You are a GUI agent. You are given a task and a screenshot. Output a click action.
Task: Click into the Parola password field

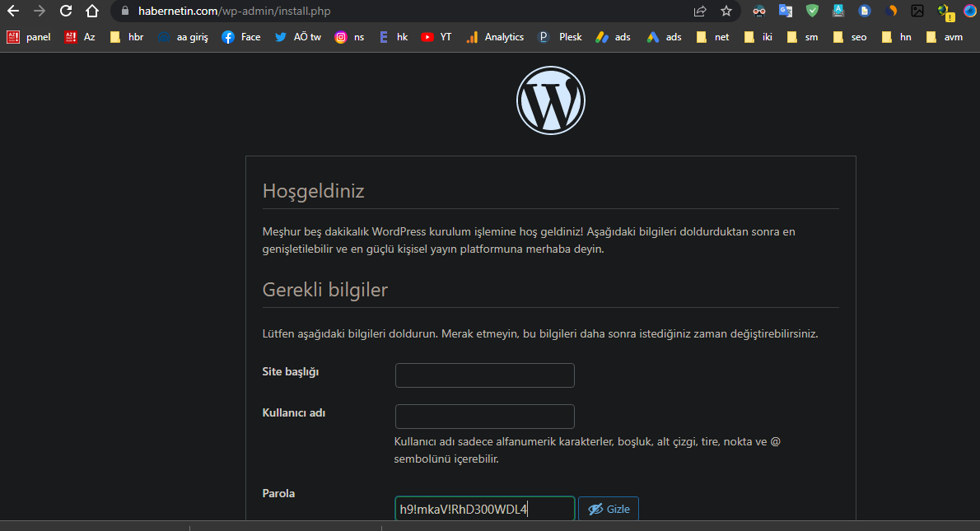click(x=484, y=509)
